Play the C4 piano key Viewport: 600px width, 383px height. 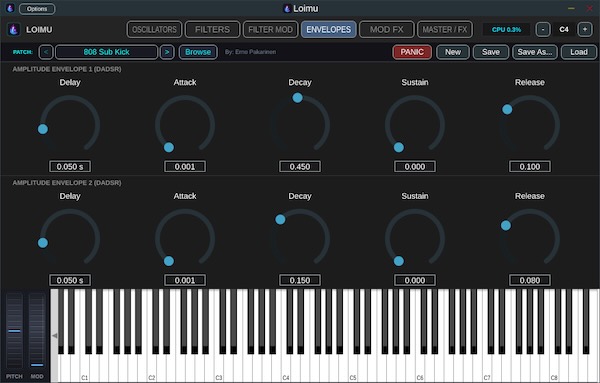pyautogui.click(x=286, y=367)
